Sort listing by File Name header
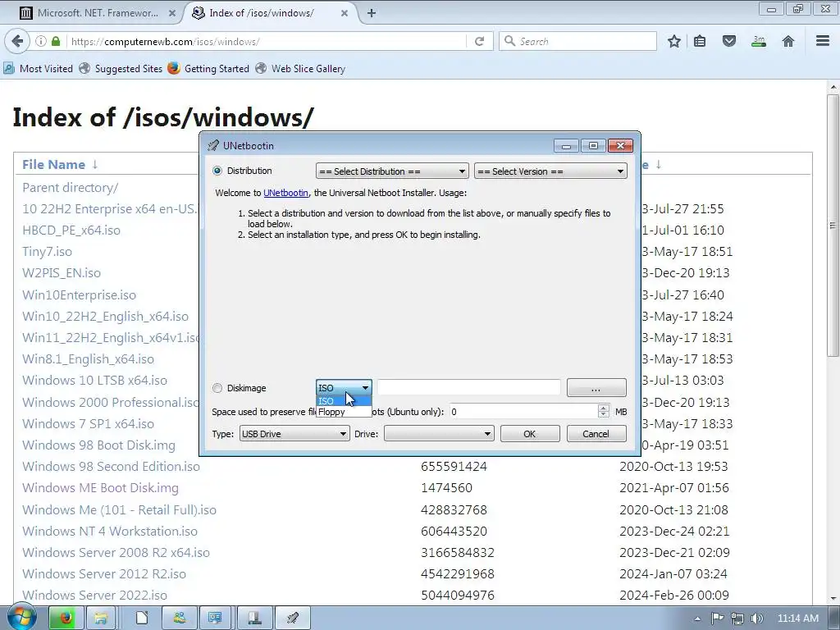This screenshot has height=630, width=840. pyautogui.click(x=53, y=164)
